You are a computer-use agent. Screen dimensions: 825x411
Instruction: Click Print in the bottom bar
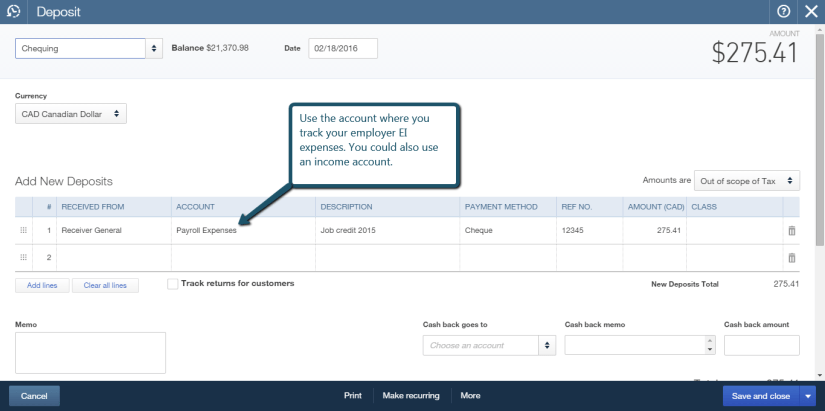[352, 396]
